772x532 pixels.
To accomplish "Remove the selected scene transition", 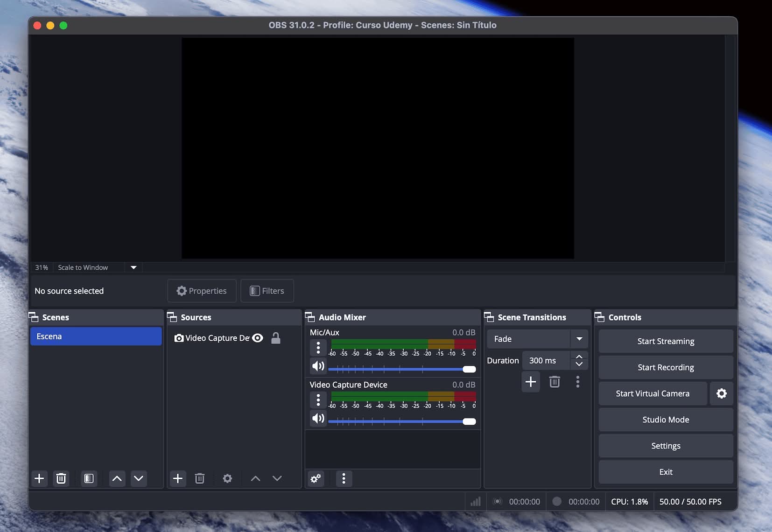I will [554, 382].
